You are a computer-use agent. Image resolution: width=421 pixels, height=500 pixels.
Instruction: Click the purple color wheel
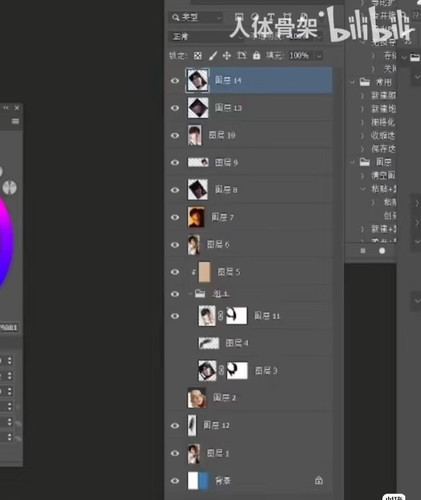6,242
